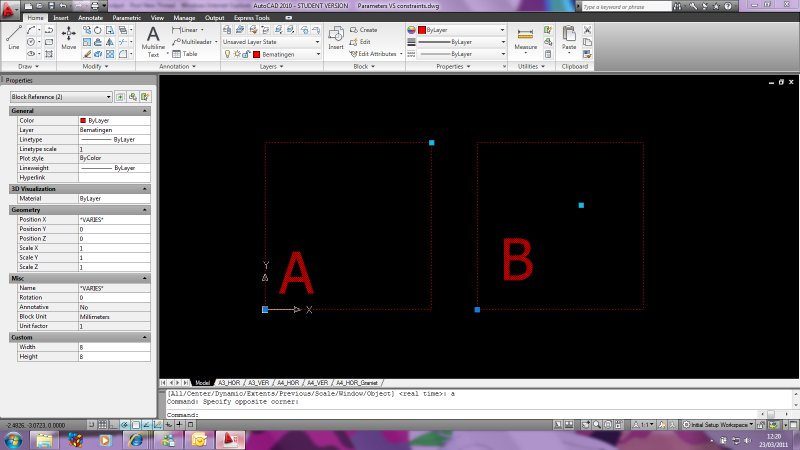Toggle layer lock padlock icon

point(244,54)
